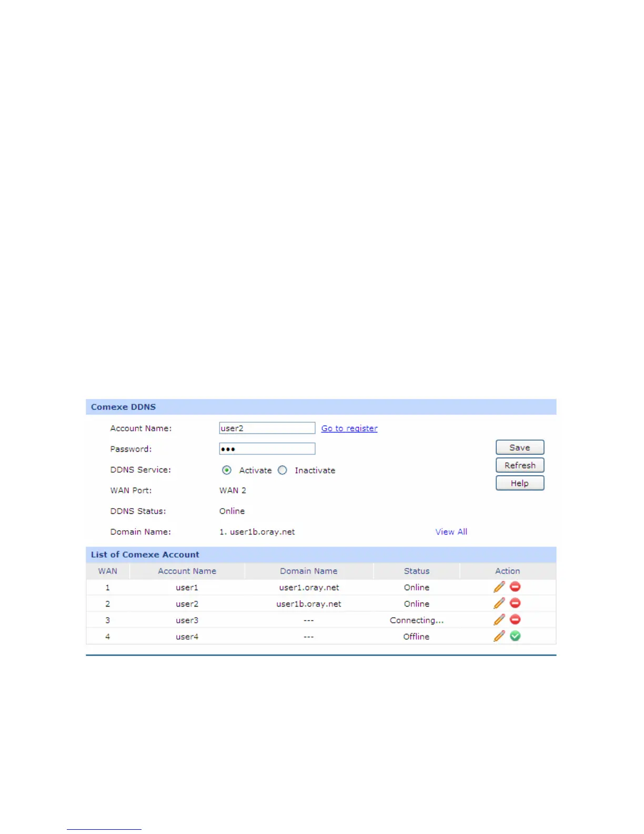Disable the user1 account with red icon
644x834 pixels.
tap(516, 587)
